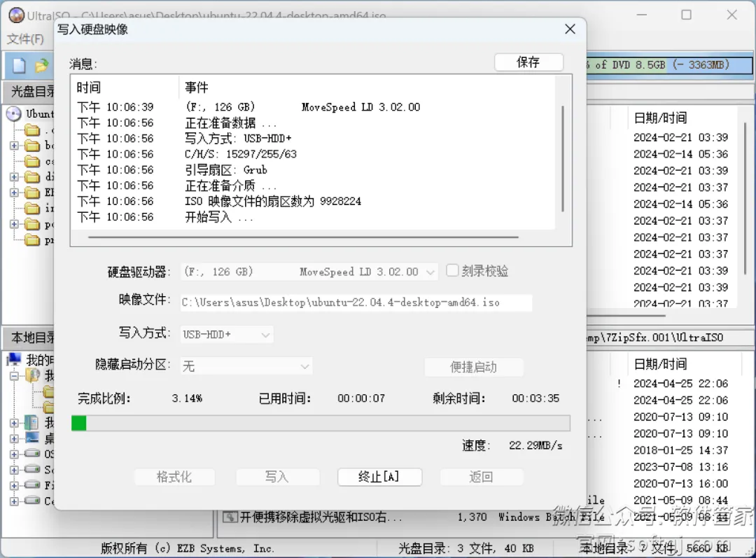Open the 隐藏启动分区 dropdown
Viewport: 756px width, 558px height.
pyautogui.click(x=304, y=367)
